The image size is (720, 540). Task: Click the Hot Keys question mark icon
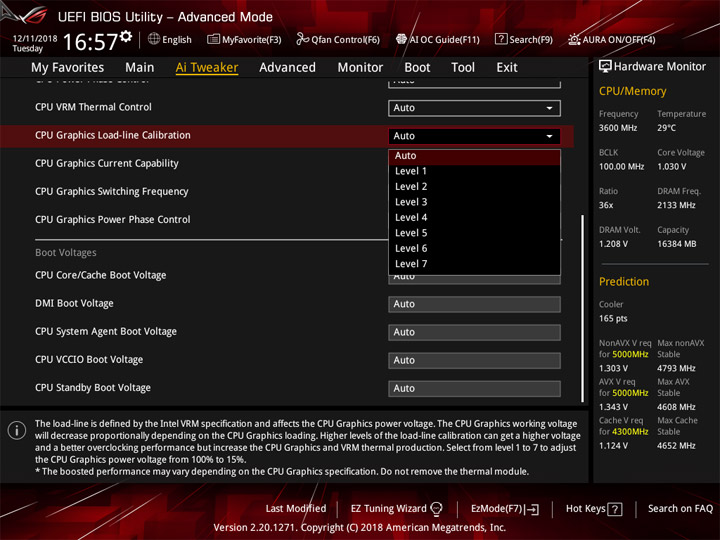615,509
